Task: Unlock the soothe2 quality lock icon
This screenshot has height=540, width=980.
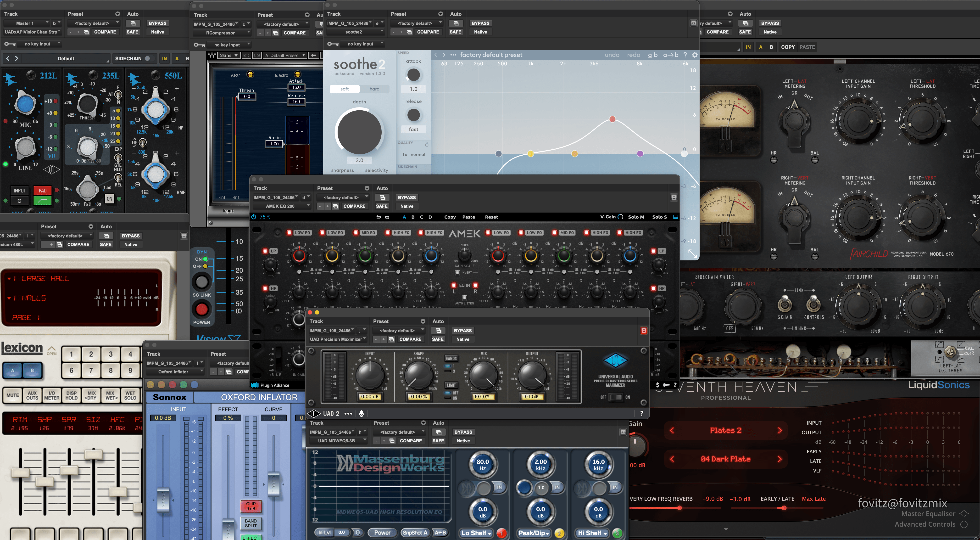Action: point(426,144)
